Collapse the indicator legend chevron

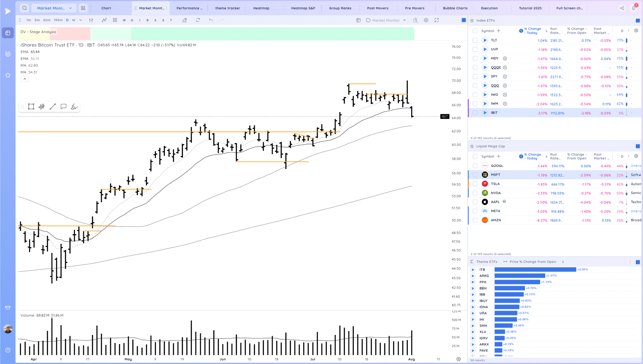click(x=25, y=79)
